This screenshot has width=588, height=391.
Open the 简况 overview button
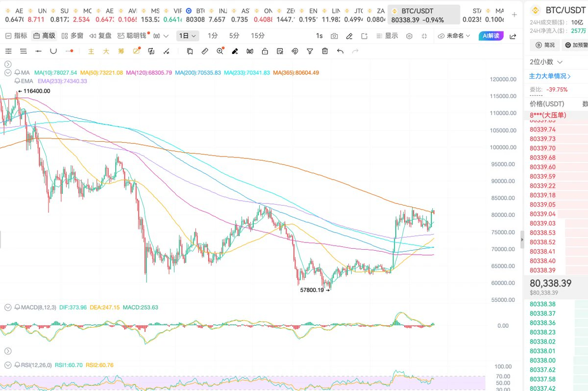pyautogui.click(x=544, y=45)
